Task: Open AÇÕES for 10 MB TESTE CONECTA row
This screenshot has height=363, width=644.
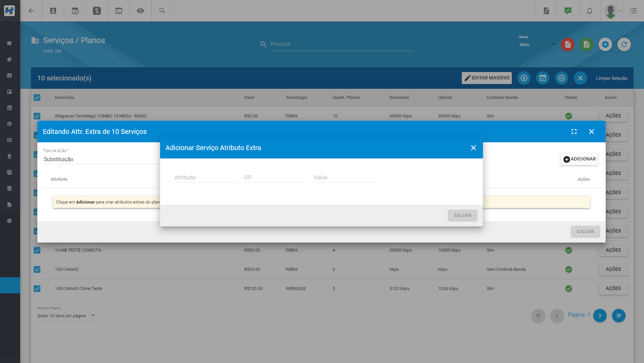Action: pyautogui.click(x=613, y=250)
